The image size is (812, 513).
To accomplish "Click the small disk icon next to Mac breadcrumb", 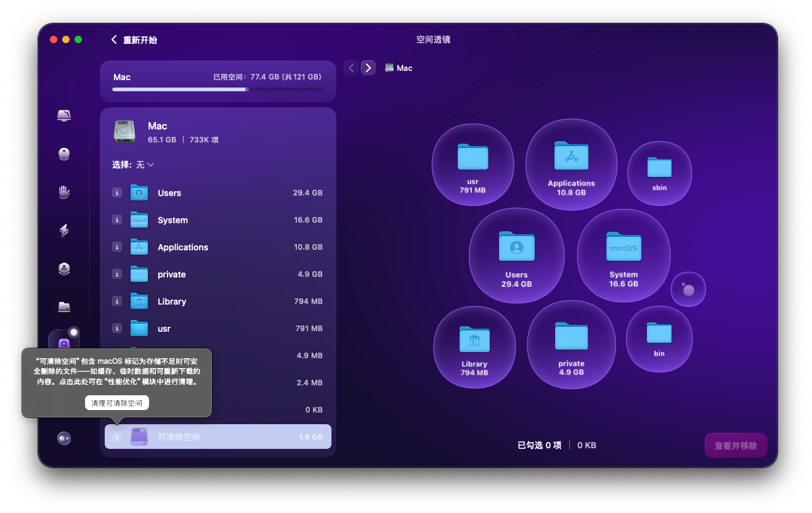I will pyautogui.click(x=389, y=68).
